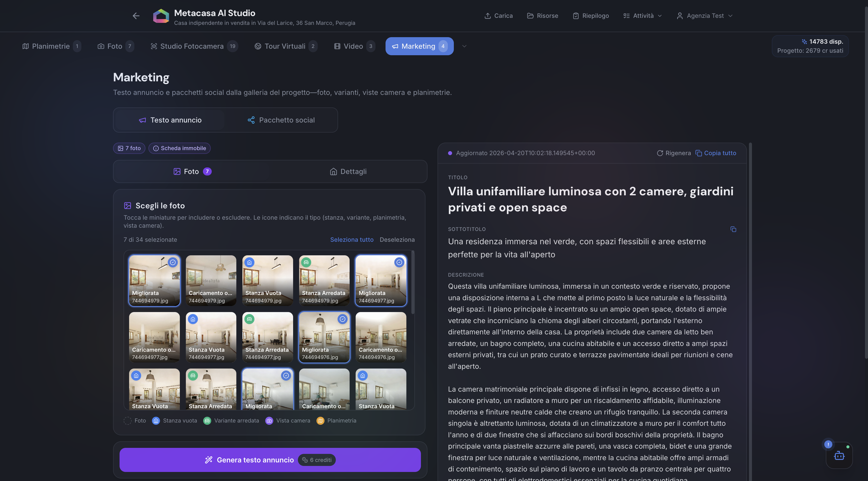Click the Carica upload icon

point(487,16)
